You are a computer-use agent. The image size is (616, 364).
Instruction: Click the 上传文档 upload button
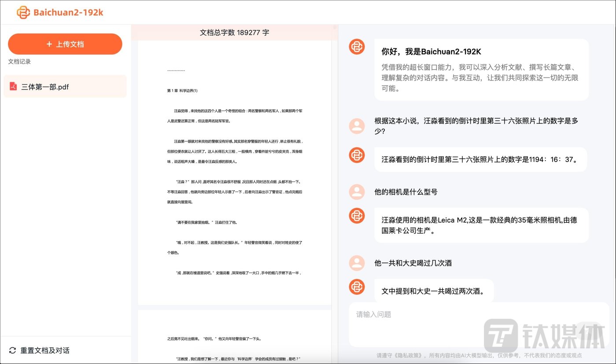click(x=65, y=44)
